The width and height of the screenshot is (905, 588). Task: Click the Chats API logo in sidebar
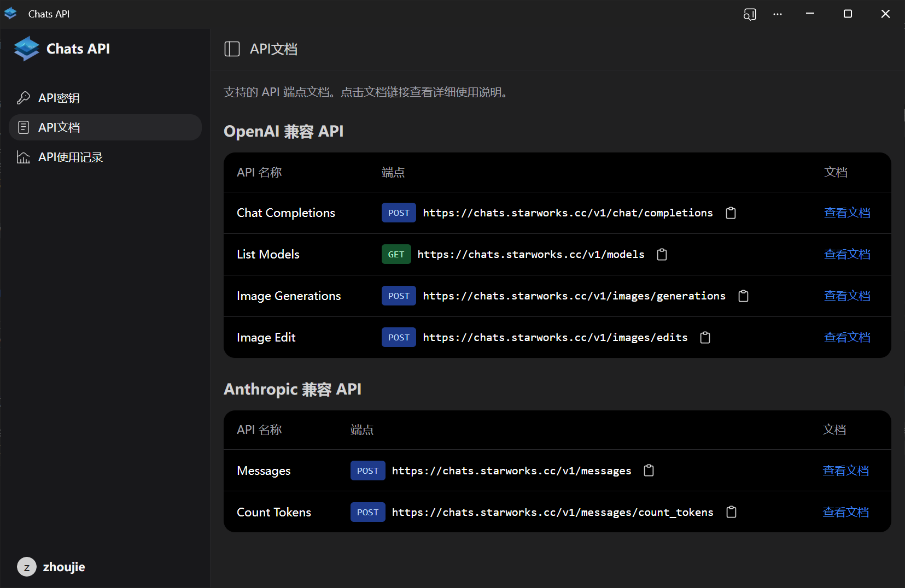[x=27, y=49]
